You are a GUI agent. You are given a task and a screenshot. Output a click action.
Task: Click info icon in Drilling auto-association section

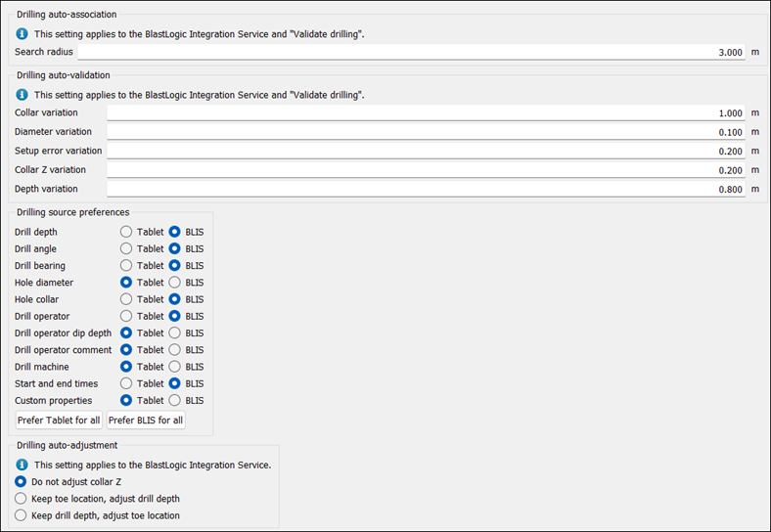tap(22, 33)
